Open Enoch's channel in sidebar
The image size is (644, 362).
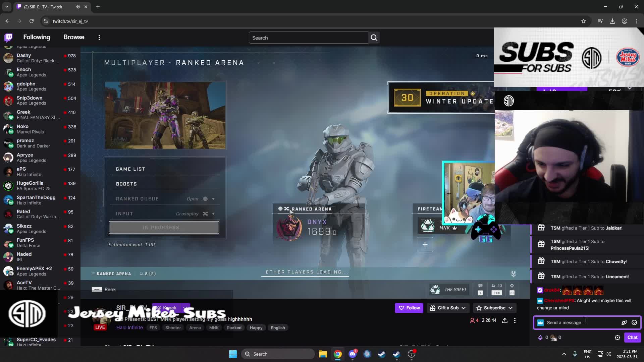[x=40, y=72]
